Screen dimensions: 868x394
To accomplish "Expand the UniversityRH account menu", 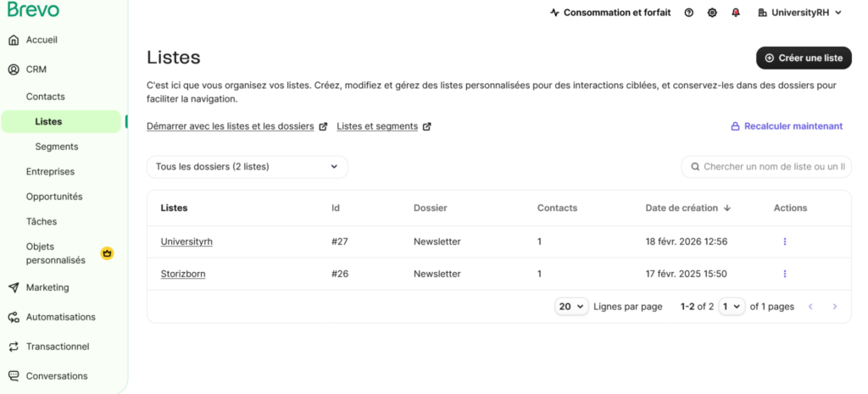I will 800,13.
